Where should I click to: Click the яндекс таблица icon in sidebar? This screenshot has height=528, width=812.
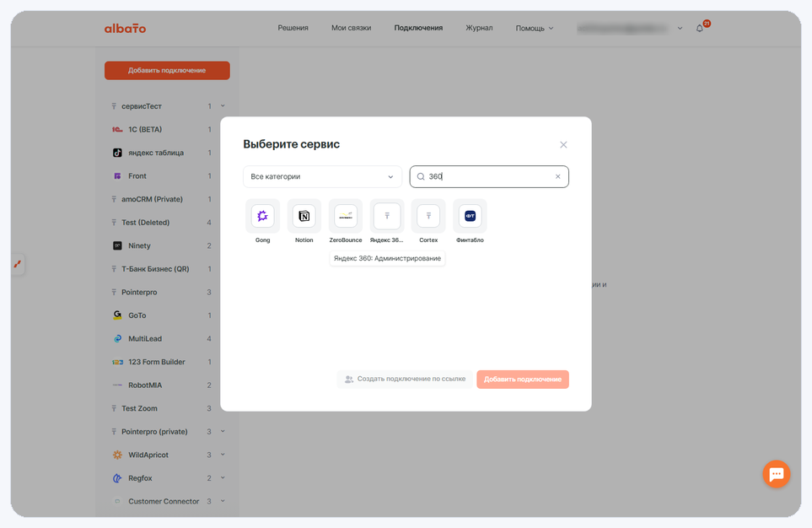(x=117, y=153)
